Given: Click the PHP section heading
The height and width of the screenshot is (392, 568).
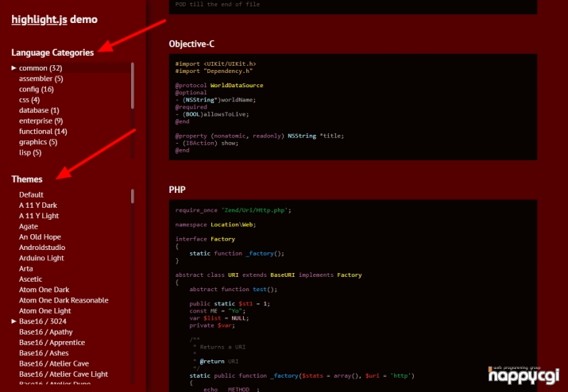Looking at the screenshot, I should tap(177, 190).
